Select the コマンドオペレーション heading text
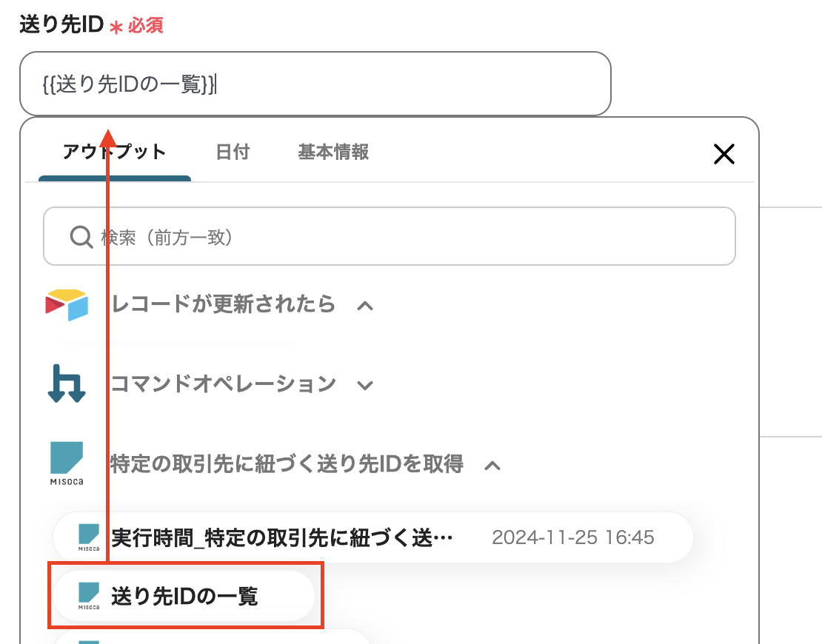Screen dimensions: 822x644 224,383
